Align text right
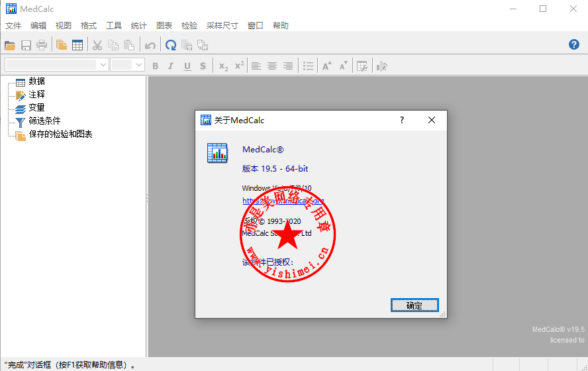This screenshot has width=588, height=371. click(288, 66)
